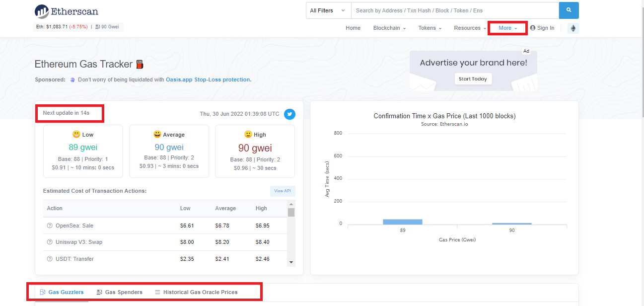Click the OpenSea: Sale high cost $6.95
This screenshot has width=644, height=306.
263,226
